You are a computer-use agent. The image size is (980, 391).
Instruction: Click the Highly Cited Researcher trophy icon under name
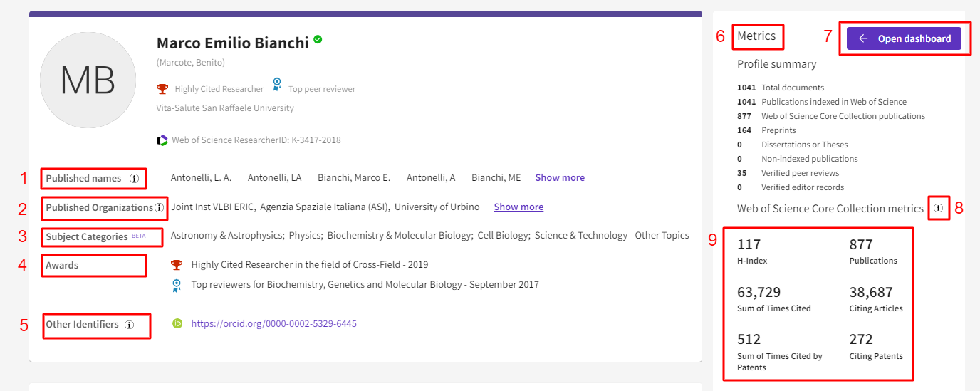(x=162, y=89)
